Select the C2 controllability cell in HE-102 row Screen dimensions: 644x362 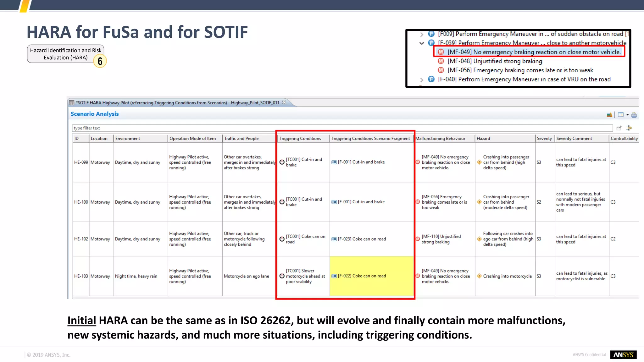tap(624, 239)
